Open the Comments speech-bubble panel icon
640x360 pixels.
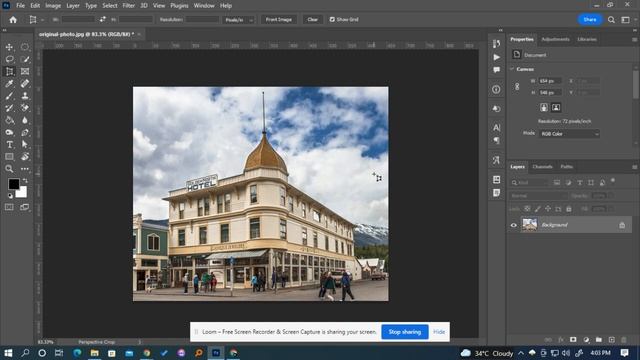click(x=496, y=70)
